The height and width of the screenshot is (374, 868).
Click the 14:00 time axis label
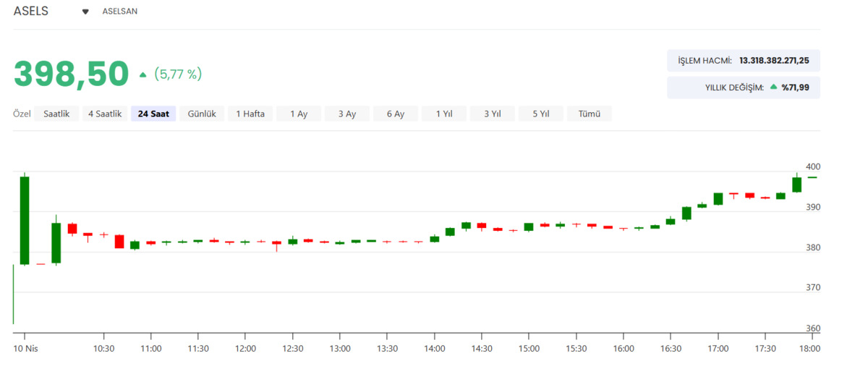click(434, 349)
